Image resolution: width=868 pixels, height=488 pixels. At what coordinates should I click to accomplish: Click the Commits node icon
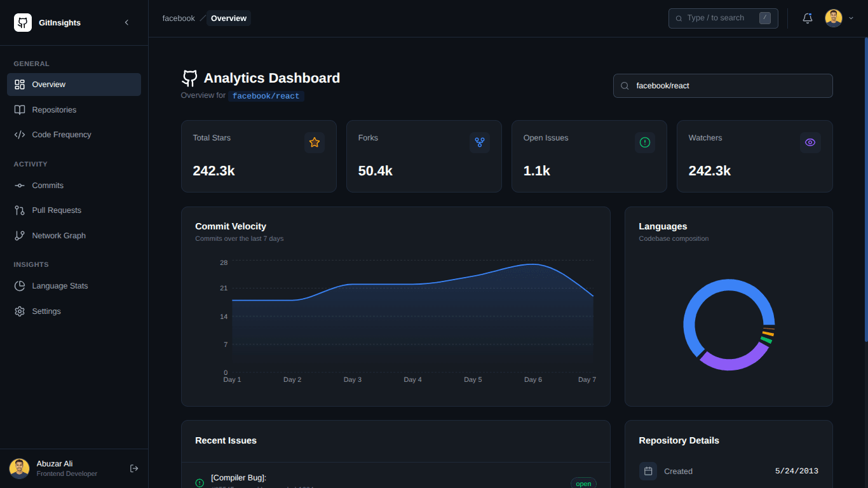[x=20, y=186]
